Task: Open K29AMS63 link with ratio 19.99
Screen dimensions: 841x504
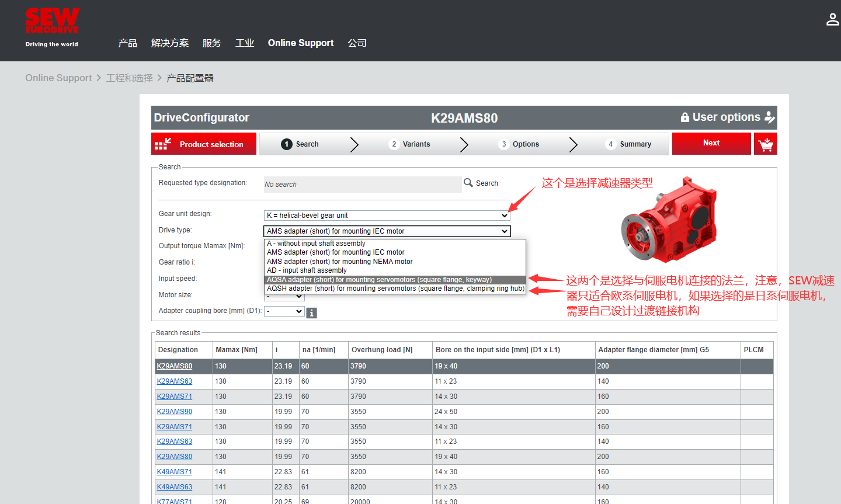Action: 175,442
